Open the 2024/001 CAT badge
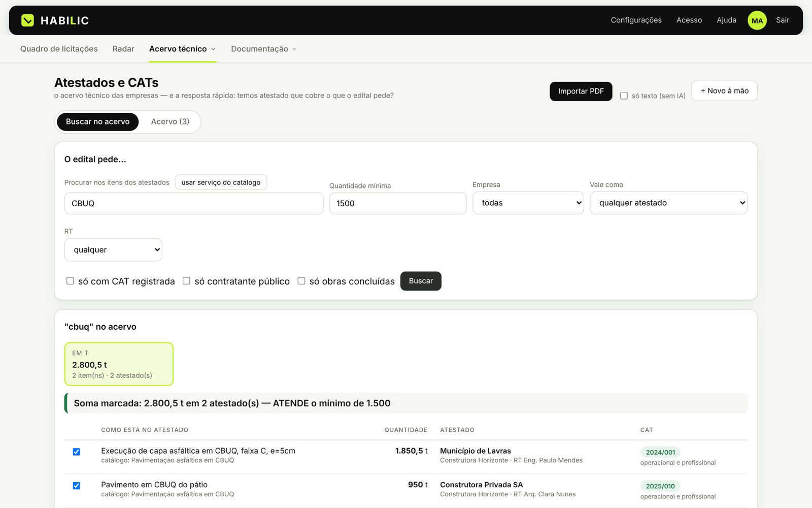This screenshot has height=508, width=812. tap(660, 452)
